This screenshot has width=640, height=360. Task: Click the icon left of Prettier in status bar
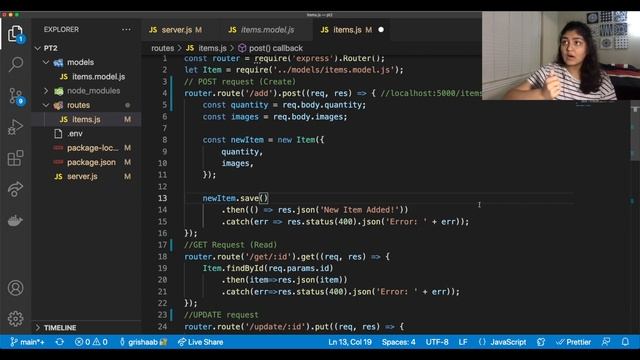tap(541, 342)
